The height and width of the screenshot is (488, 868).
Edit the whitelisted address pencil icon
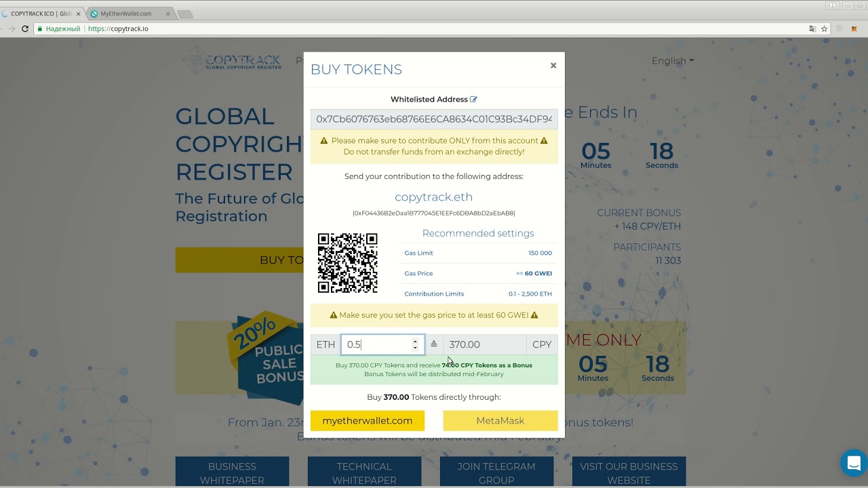(x=473, y=100)
